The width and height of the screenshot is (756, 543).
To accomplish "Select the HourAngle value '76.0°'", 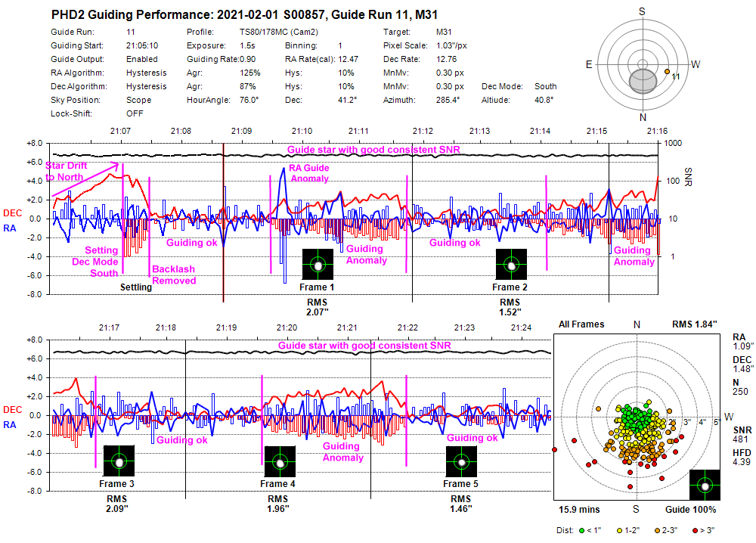I will 249,100.
